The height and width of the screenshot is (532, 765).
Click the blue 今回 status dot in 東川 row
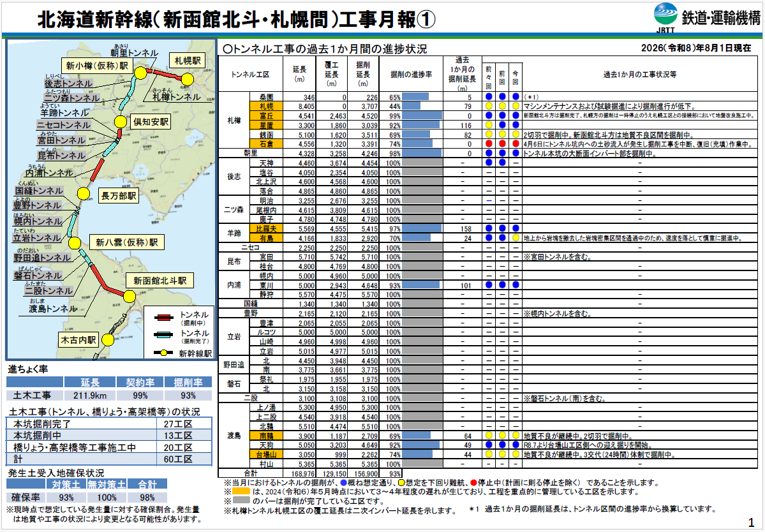click(x=515, y=284)
